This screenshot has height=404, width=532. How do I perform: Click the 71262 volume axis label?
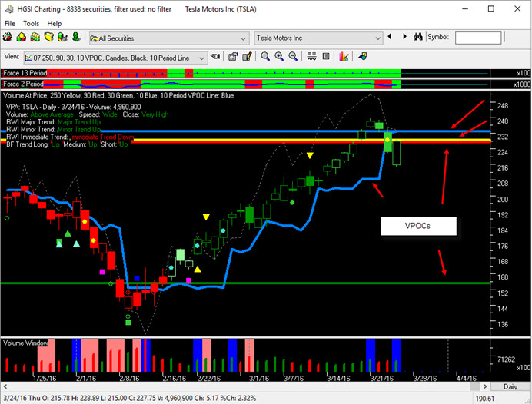pos(506,359)
